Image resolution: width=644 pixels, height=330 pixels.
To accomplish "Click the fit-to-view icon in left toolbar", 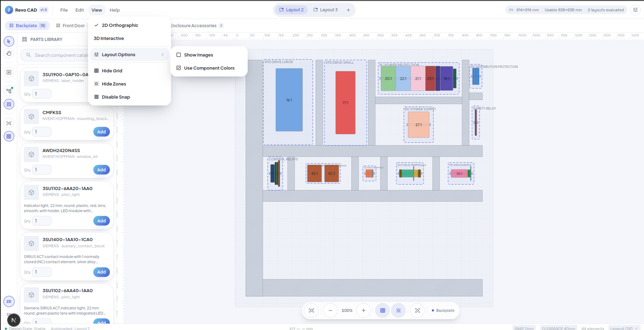I will tap(9, 123).
